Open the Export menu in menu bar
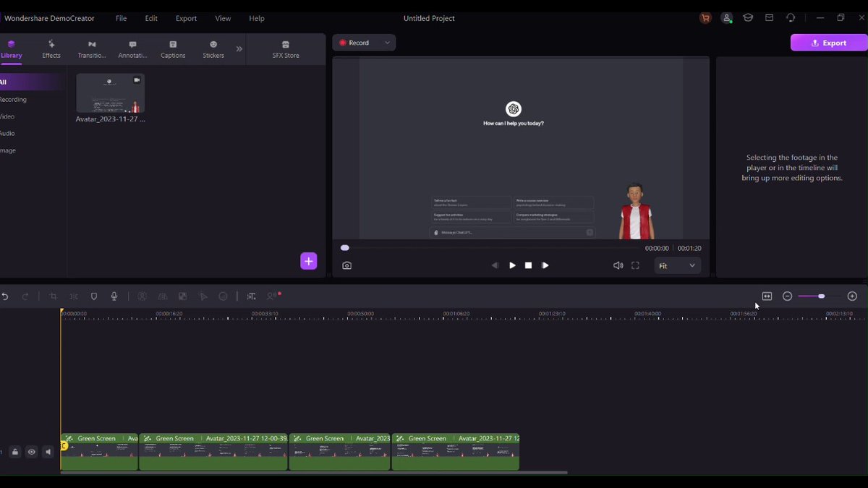Viewport: 868px width, 488px height. (186, 18)
